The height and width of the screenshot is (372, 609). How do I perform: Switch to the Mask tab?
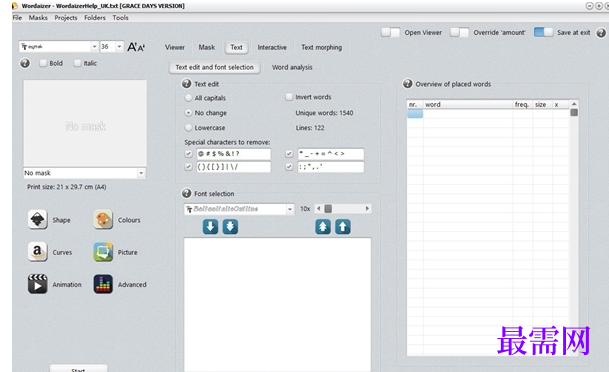[207, 47]
